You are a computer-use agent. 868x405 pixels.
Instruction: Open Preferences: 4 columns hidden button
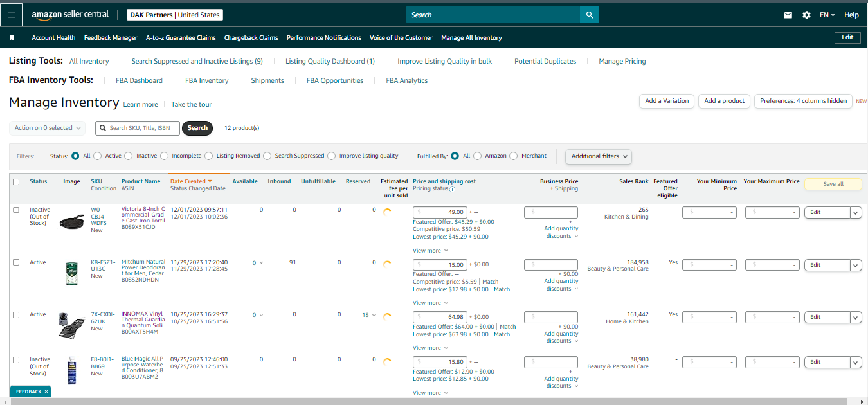(x=803, y=101)
